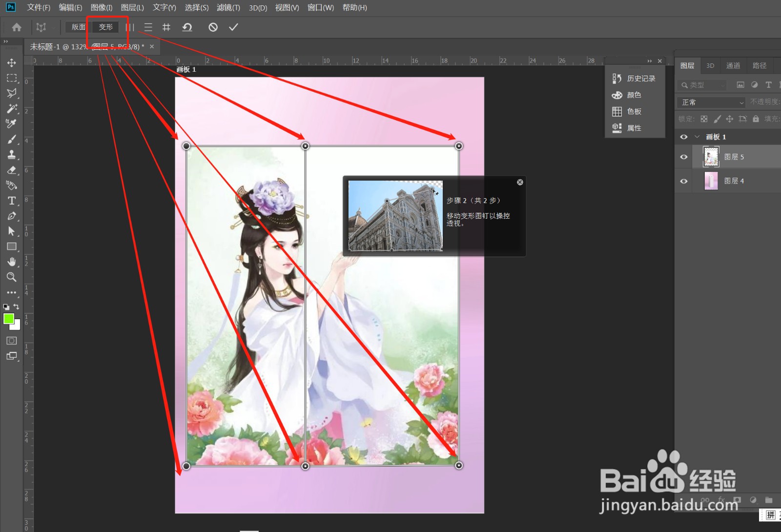Screen dimensions: 781x532
Task: Select the Rectangle shape tool
Action: coord(12,246)
